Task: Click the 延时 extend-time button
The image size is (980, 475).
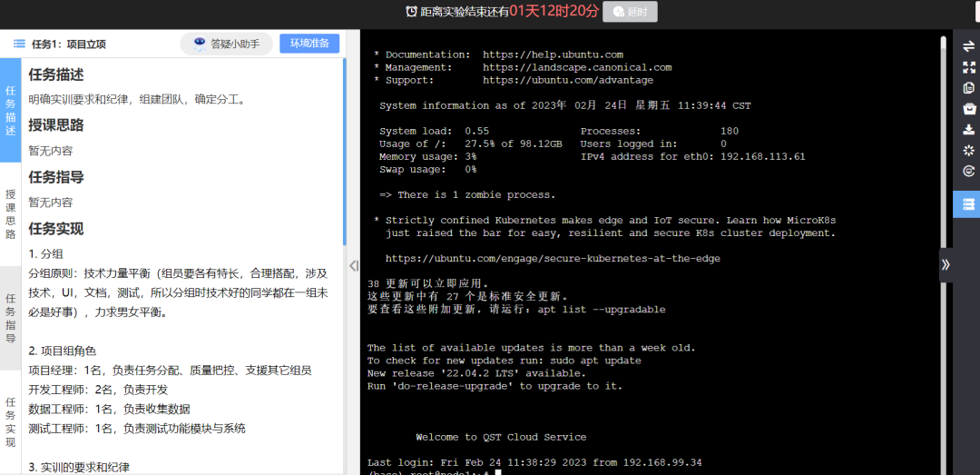Action: (x=630, y=11)
